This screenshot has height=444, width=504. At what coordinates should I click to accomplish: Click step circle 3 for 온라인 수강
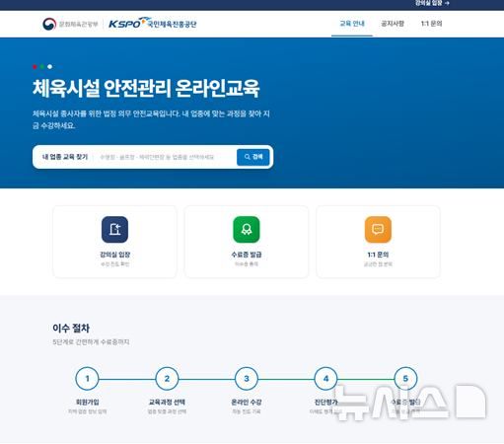(247, 379)
